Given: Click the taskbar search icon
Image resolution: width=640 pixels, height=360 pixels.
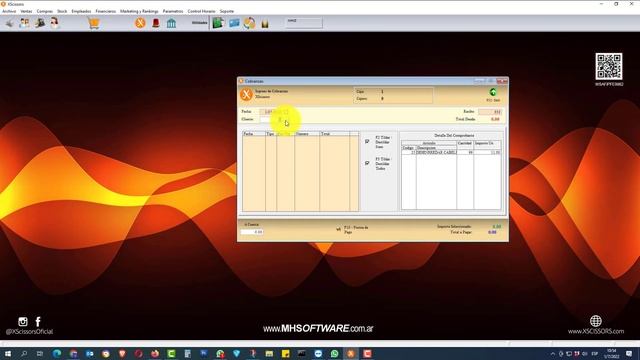Looking at the screenshot, I should (24, 353).
